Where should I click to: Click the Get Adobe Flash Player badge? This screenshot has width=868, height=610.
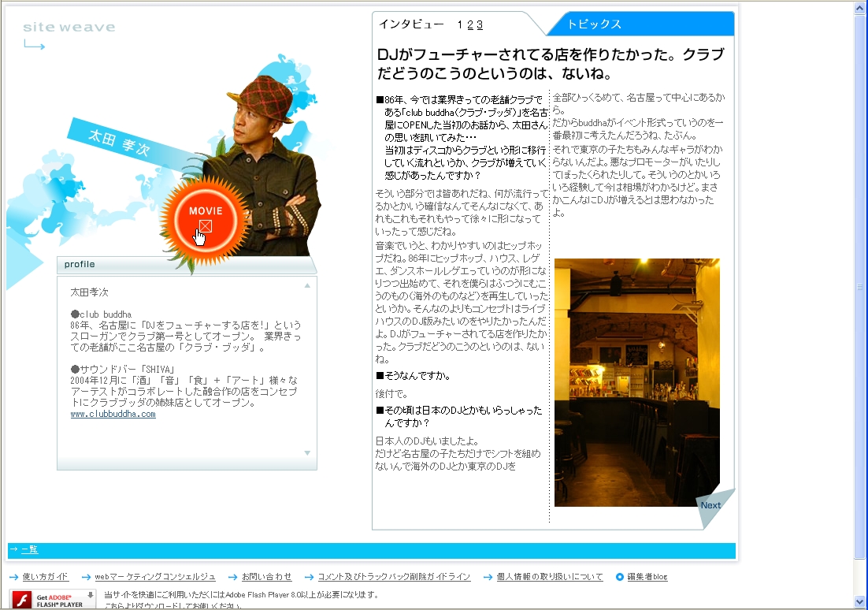click(52, 600)
